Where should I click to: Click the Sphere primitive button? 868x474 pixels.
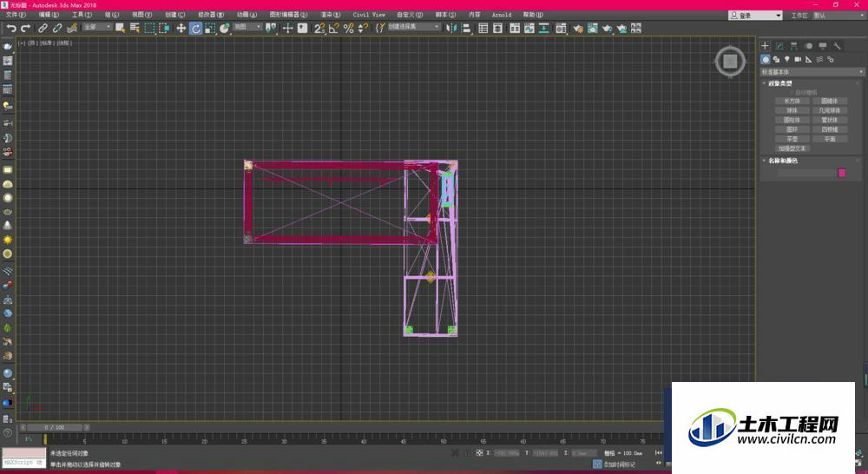(792, 110)
